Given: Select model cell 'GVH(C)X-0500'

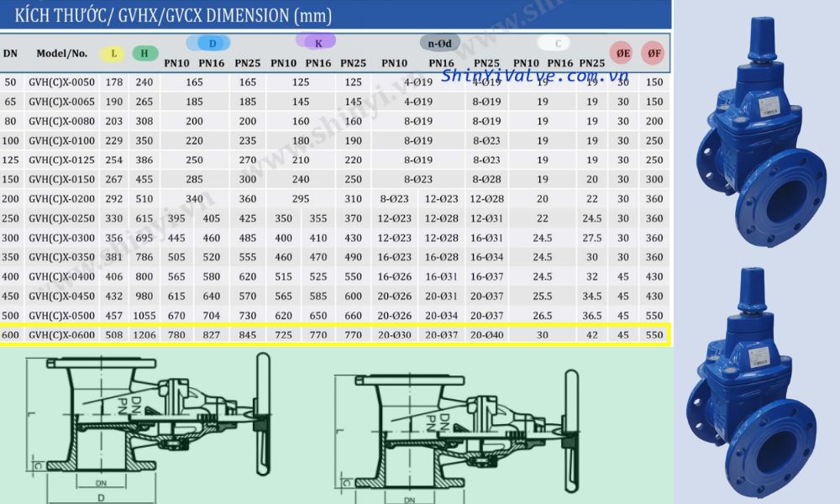Looking at the screenshot, I should click(x=61, y=316).
